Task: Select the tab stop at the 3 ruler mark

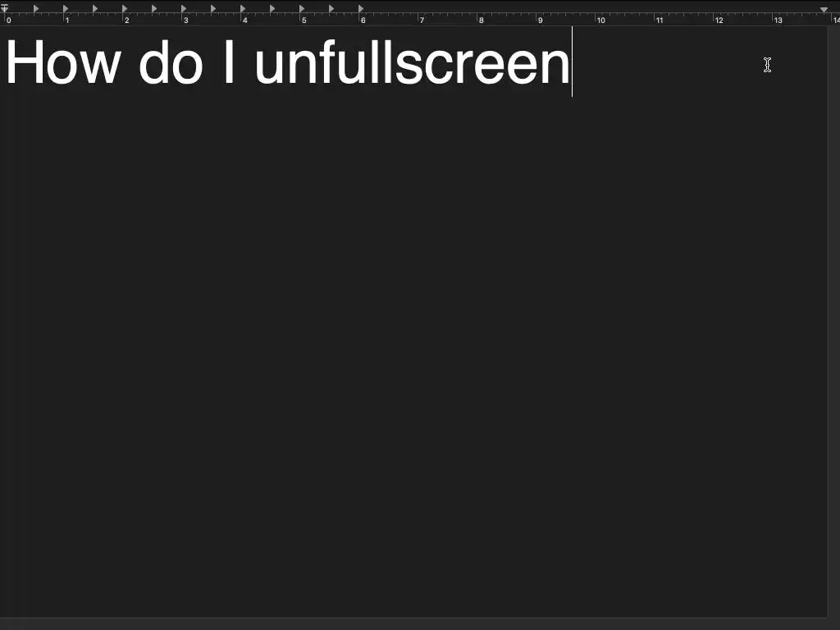Action: (x=183, y=8)
